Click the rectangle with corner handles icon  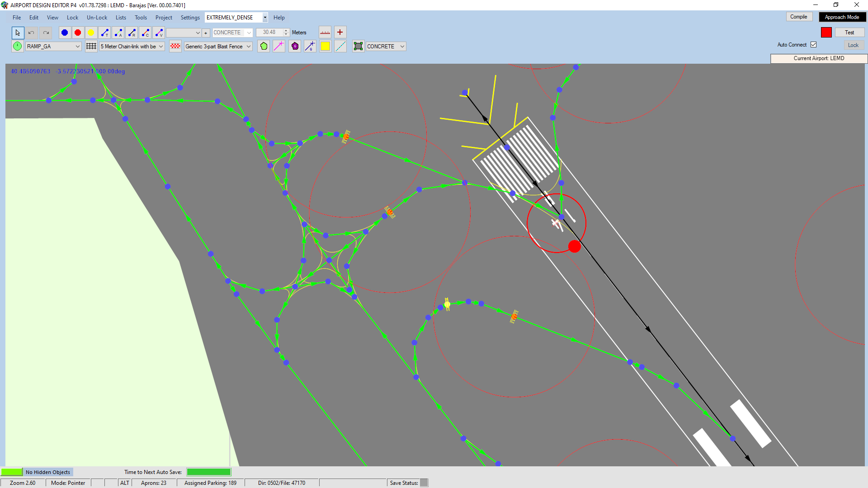click(358, 46)
